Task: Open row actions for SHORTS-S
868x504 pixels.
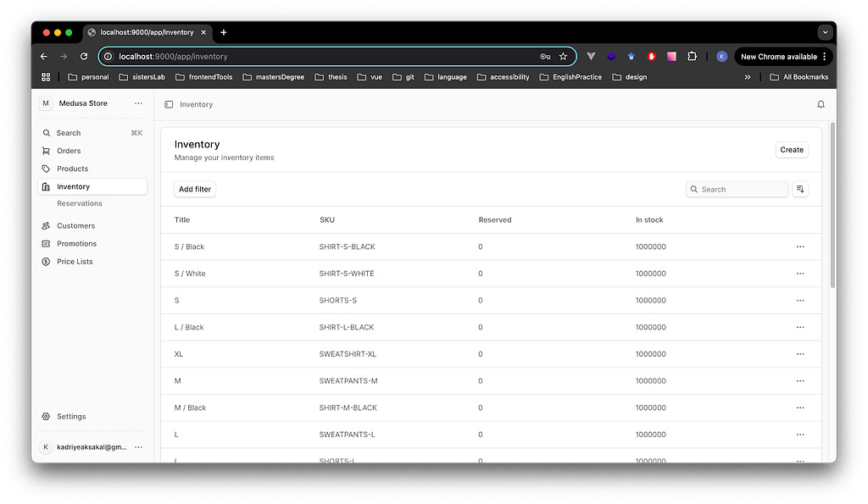Action: pos(800,301)
